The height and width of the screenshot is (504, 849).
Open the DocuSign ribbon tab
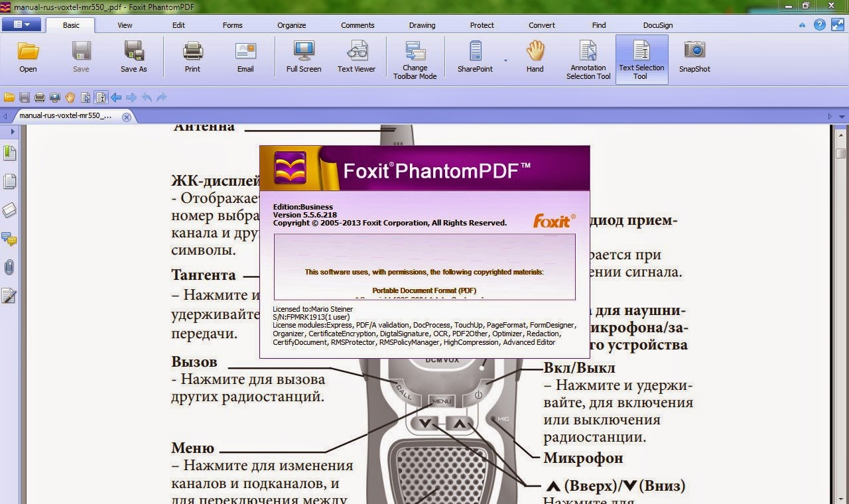click(x=658, y=25)
